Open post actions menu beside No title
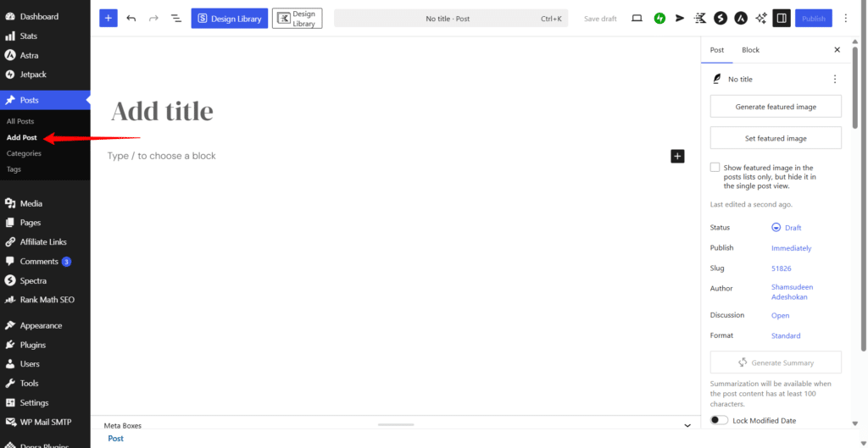The image size is (868, 448). click(835, 79)
